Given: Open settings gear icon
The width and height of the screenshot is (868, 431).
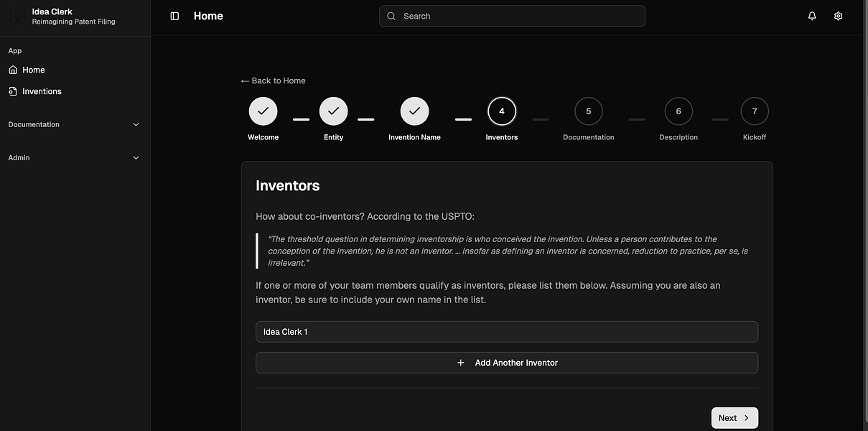Looking at the screenshot, I should 838,16.
